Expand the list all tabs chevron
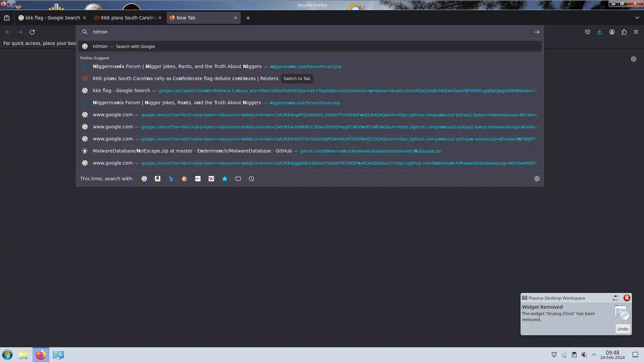 pos(637,18)
